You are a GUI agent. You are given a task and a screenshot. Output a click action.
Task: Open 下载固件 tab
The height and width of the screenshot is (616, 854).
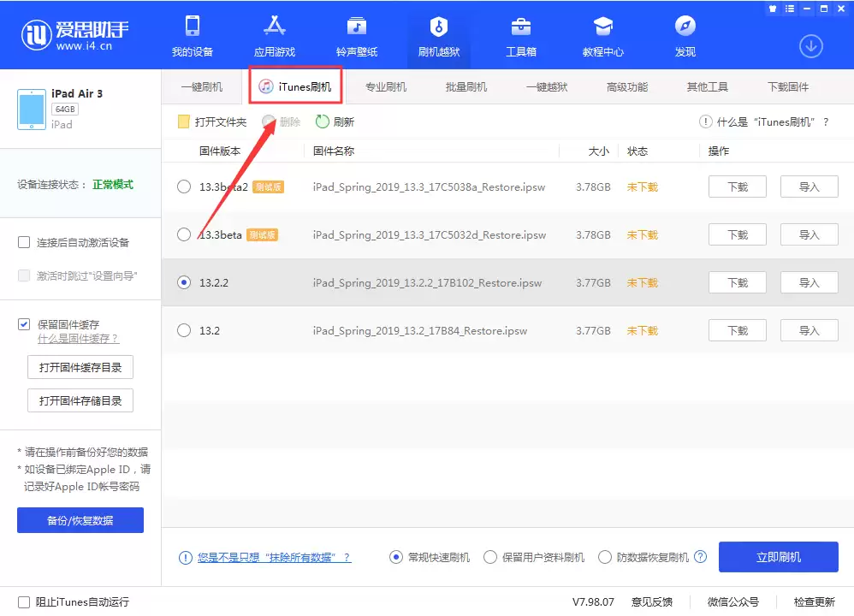tap(787, 87)
